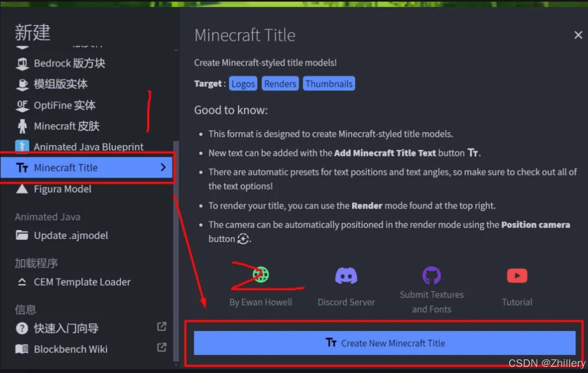Image resolution: width=588 pixels, height=373 pixels.
Task: Open Tutorial link
Action: 517,302
